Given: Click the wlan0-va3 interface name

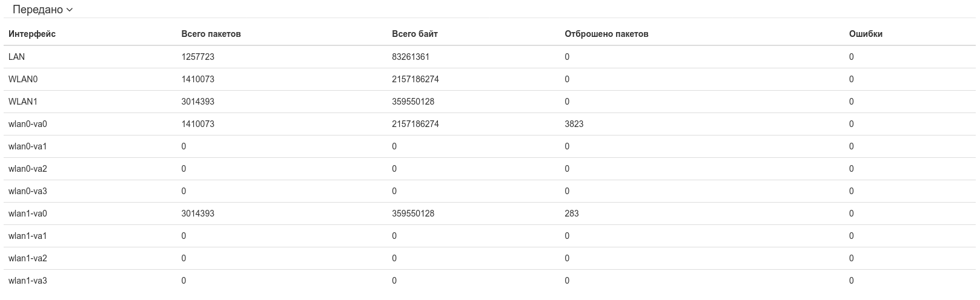Looking at the screenshot, I should (x=28, y=191).
